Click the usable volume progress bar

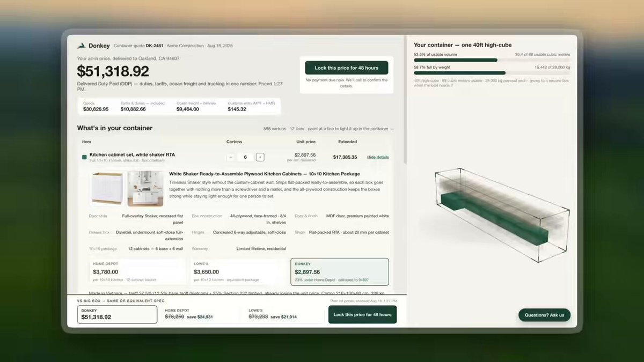[492, 60]
